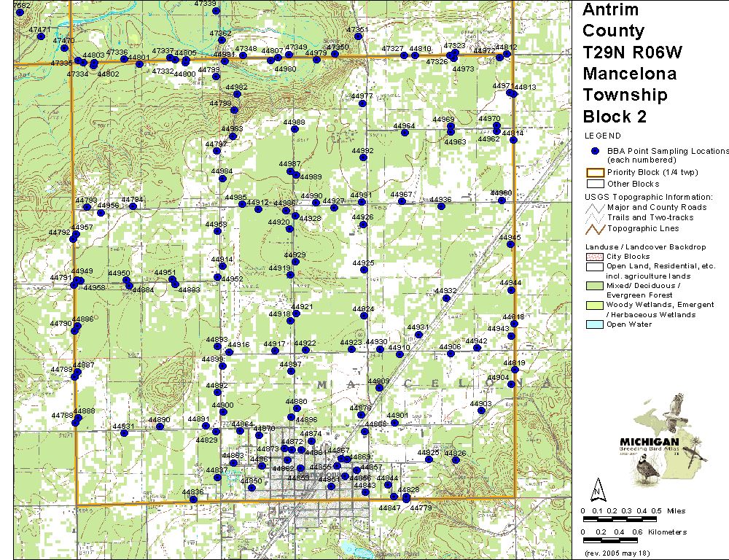This screenshot has height=560, width=729.
Task: Click the Other Blocks legend box
Action: tap(596, 184)
